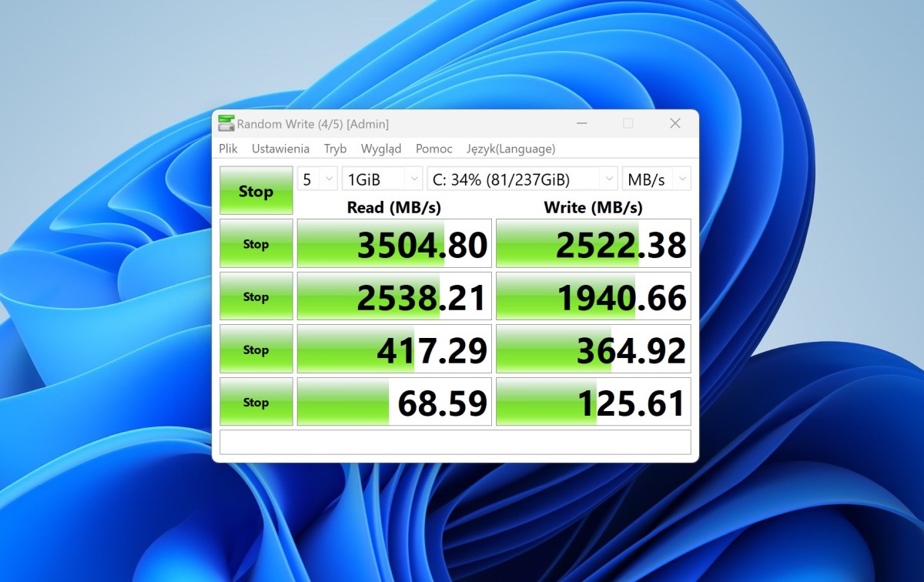This screenshot has width=924, height=582.
Task: Open the Tryb menu
Action: pos(335,149)
